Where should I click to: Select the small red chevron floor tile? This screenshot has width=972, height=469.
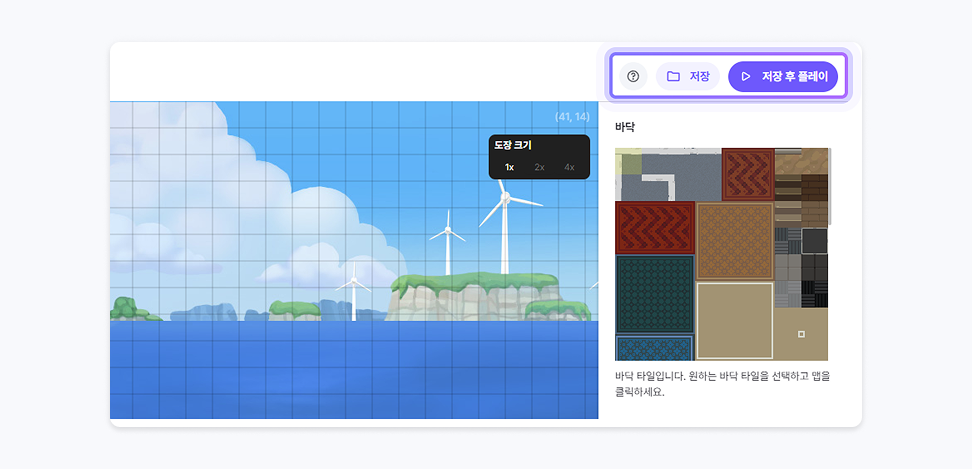[x=747, y=173]
